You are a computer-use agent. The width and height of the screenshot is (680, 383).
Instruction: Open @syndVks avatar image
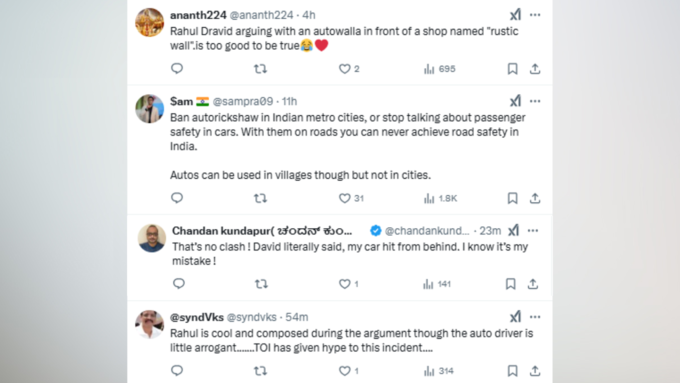click(x=150, y=324)
